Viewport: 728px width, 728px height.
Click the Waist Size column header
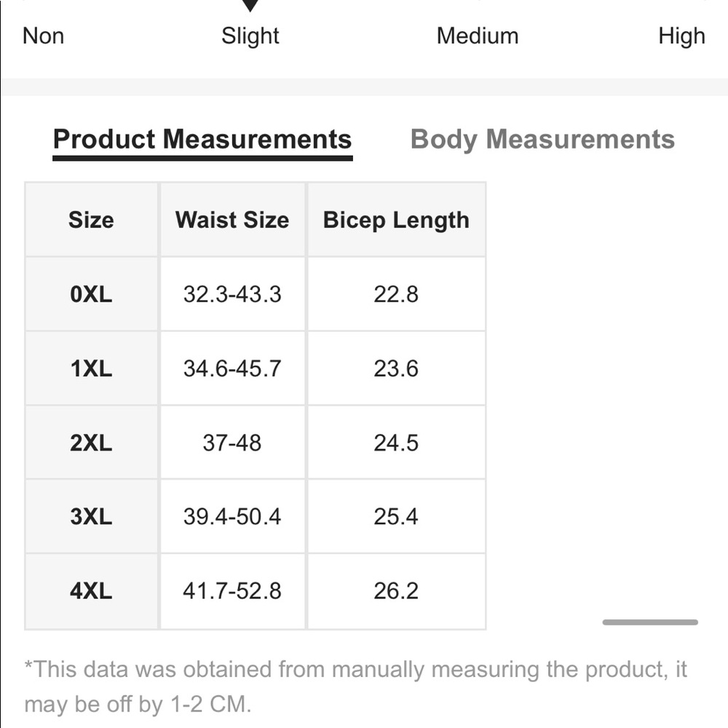[232, 220]
